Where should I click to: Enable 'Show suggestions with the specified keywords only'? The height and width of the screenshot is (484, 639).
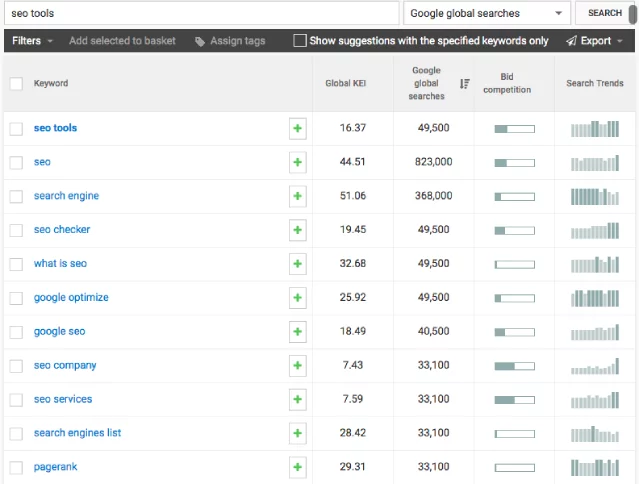pyautogui.click(x=300, y=41)
